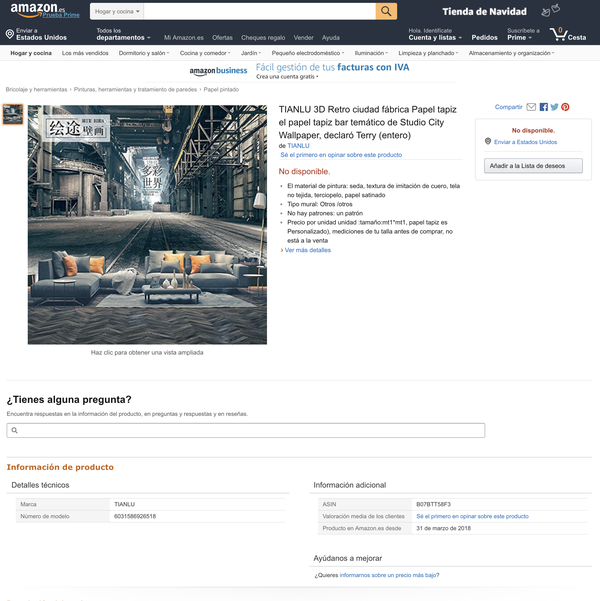Click Añadir a la Lista de deseos button
Image resolution: width=600 pixels, height=601 pixels.
click(x=533, y=166)
